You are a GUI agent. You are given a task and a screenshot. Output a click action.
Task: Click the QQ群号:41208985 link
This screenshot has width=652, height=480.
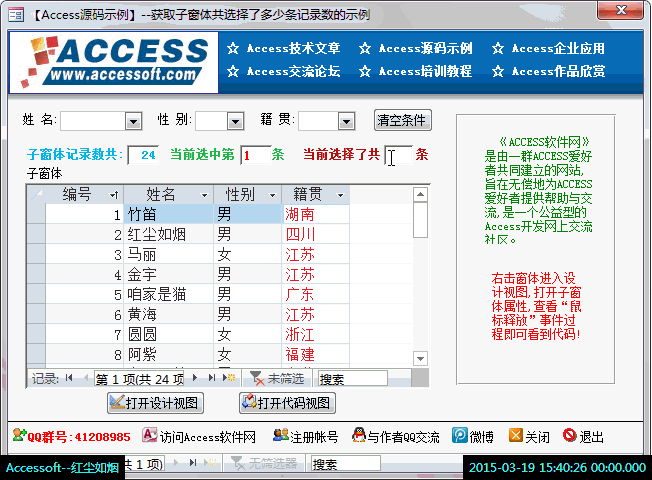pos(72,437)
